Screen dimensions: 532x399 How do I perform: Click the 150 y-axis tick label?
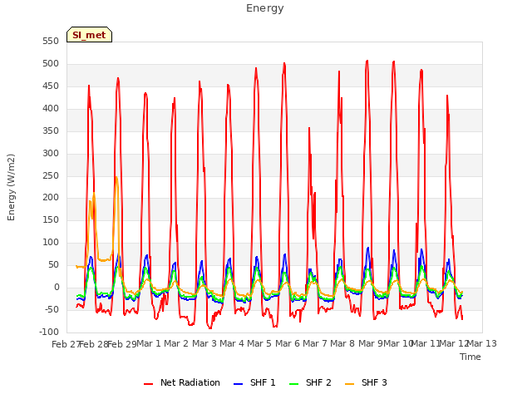[51, 219]
